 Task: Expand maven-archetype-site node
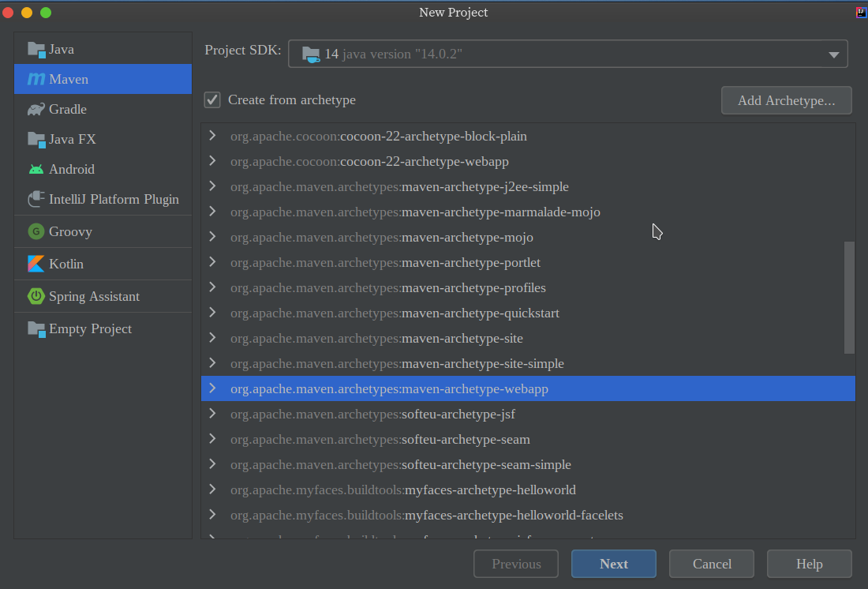pyautogui.click(x=212, y=337)
